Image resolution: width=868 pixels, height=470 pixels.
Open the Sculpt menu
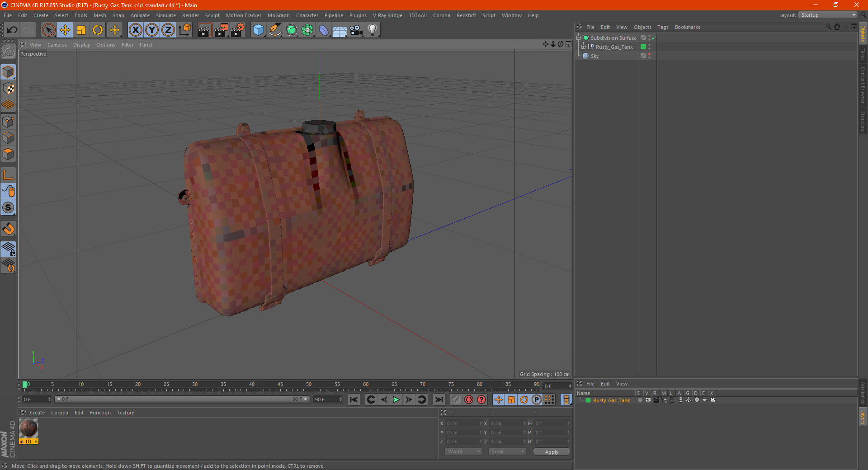[212, 15]
